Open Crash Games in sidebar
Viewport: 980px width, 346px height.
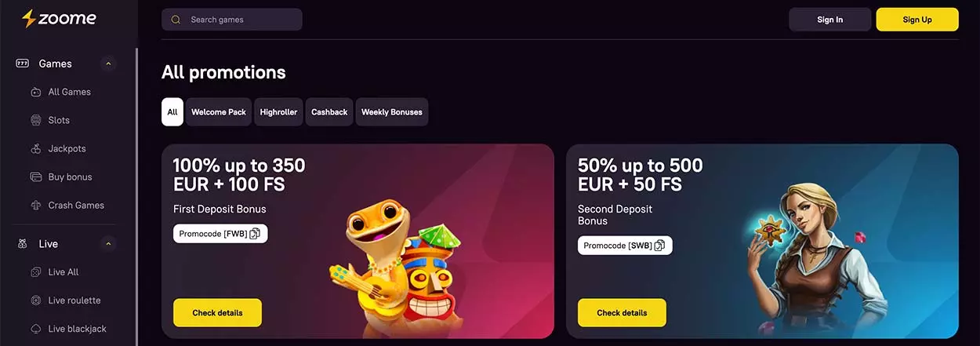[76, 205]
